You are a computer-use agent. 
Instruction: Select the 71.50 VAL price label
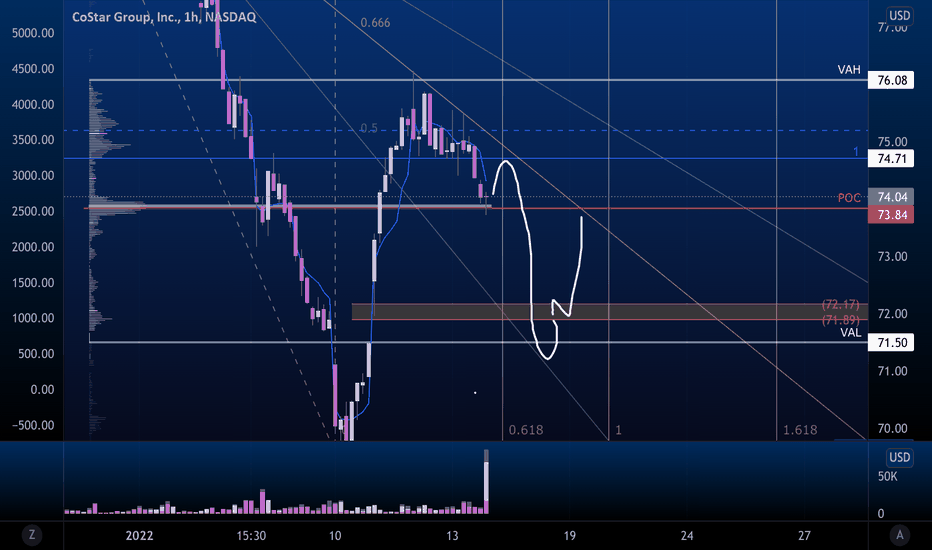(891, 342)
